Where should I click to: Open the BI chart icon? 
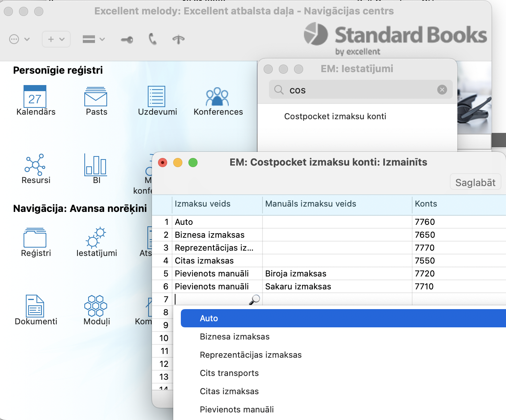(96, 166)
